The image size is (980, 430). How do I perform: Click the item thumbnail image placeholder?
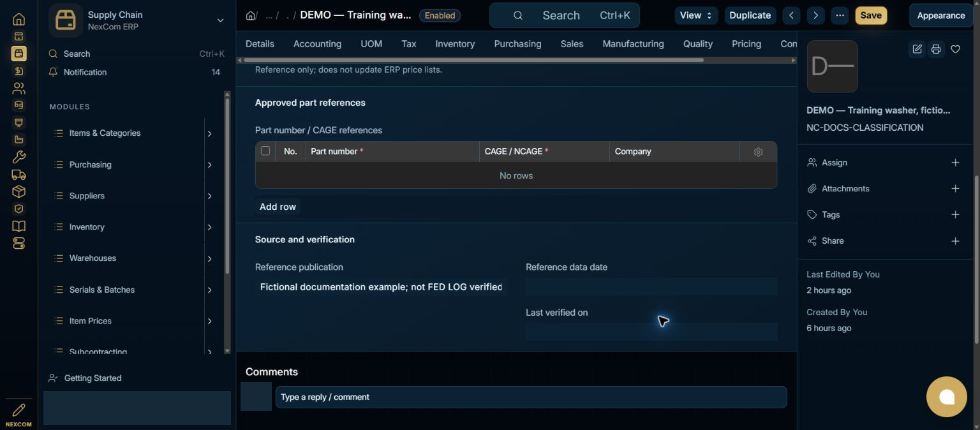point(832,66)
